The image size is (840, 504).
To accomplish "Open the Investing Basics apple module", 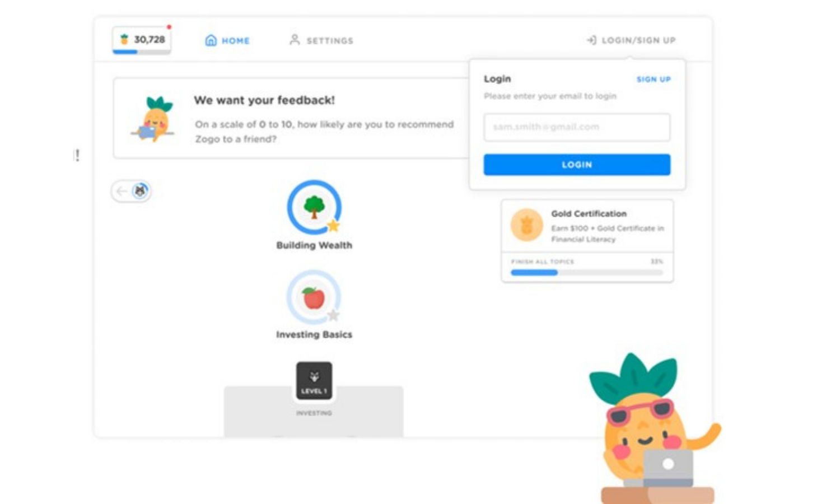I will coord(314,297).
